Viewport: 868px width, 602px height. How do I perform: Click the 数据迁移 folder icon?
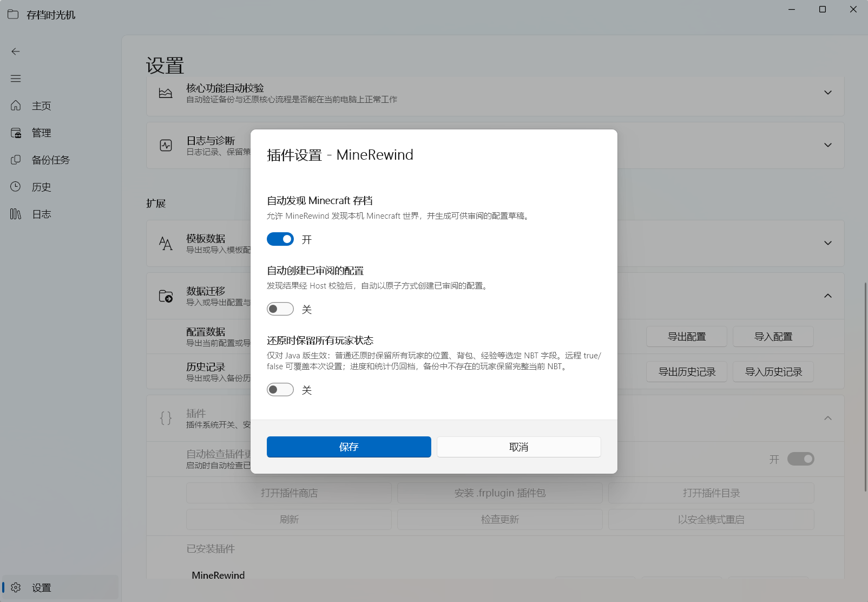tap(166, 296)
